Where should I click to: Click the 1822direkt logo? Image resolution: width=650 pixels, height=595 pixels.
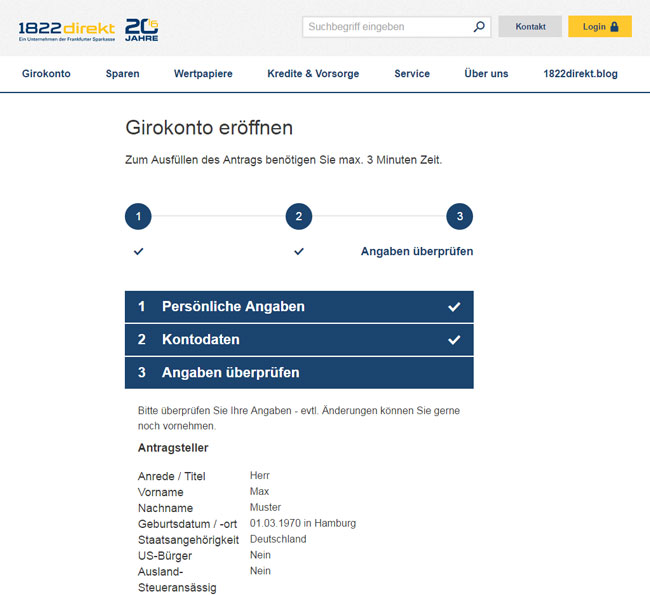(x=67, y=31)
